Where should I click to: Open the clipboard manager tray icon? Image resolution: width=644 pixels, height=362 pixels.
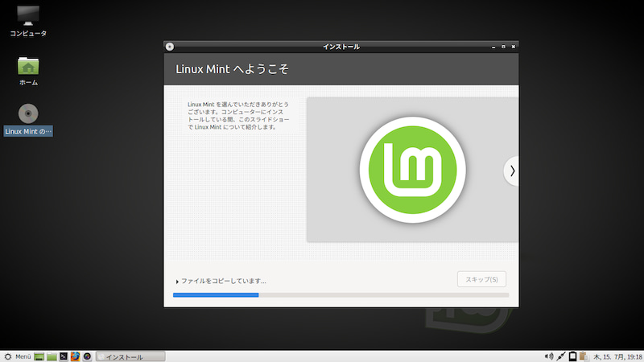coord(584,356)
